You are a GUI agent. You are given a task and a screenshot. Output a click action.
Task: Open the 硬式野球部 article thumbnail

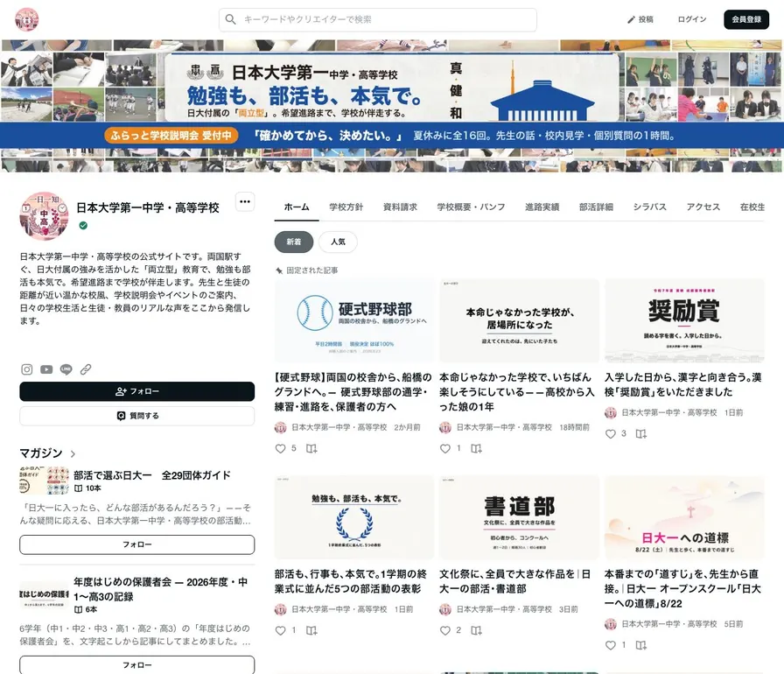354,320
